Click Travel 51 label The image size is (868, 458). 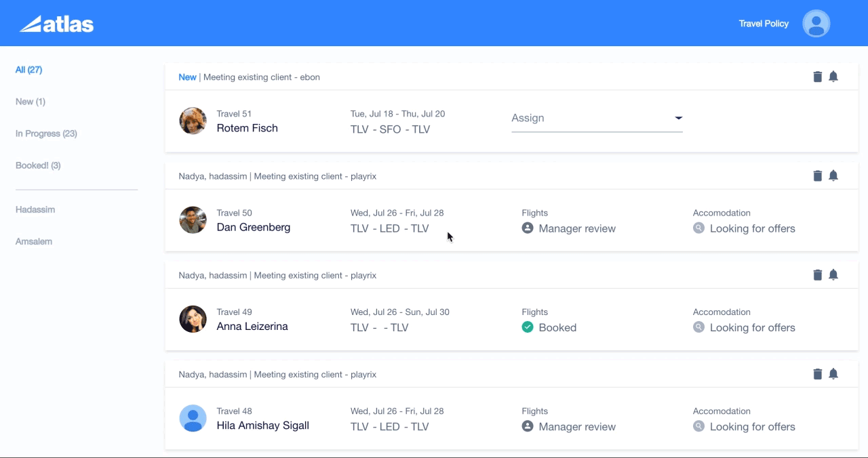click(234, 114)
